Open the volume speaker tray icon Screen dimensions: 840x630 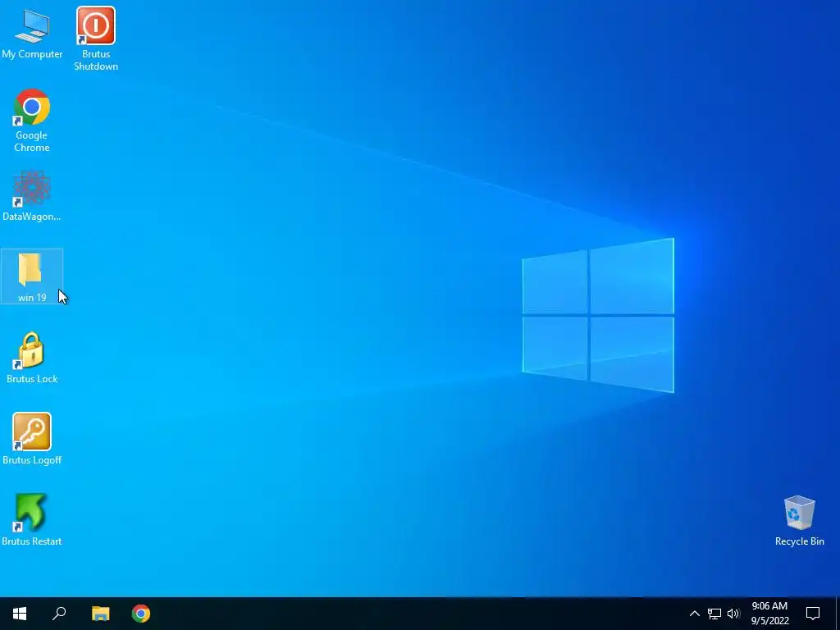(733, 614)
